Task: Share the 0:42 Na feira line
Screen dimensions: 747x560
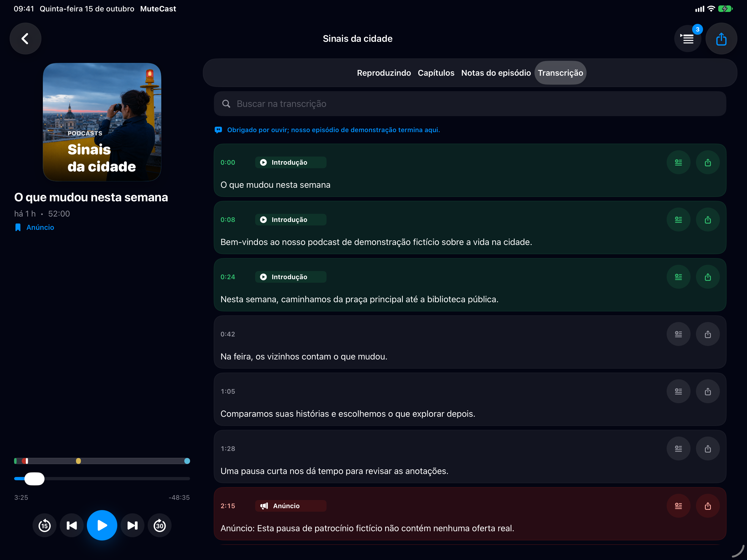Action: [707, 334]
